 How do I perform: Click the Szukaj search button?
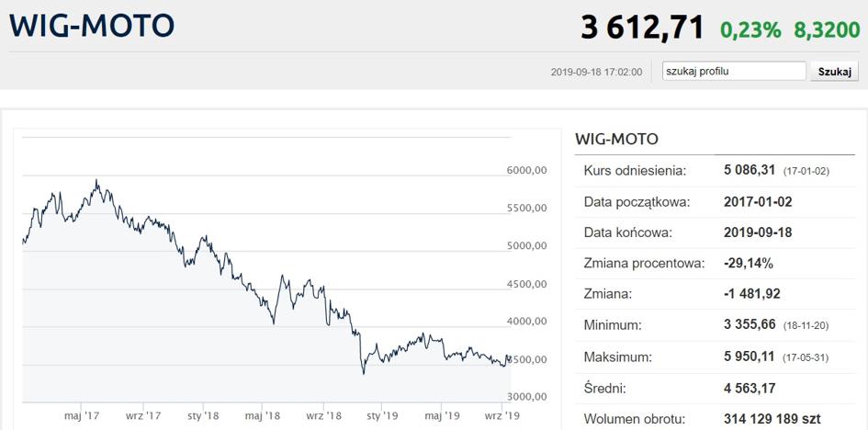834,72
